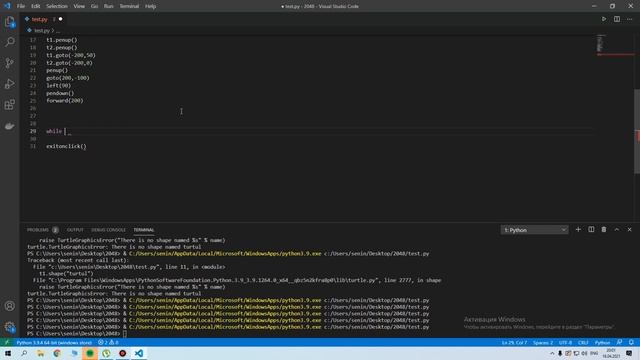Open the Selection menu

click(57, 6)
